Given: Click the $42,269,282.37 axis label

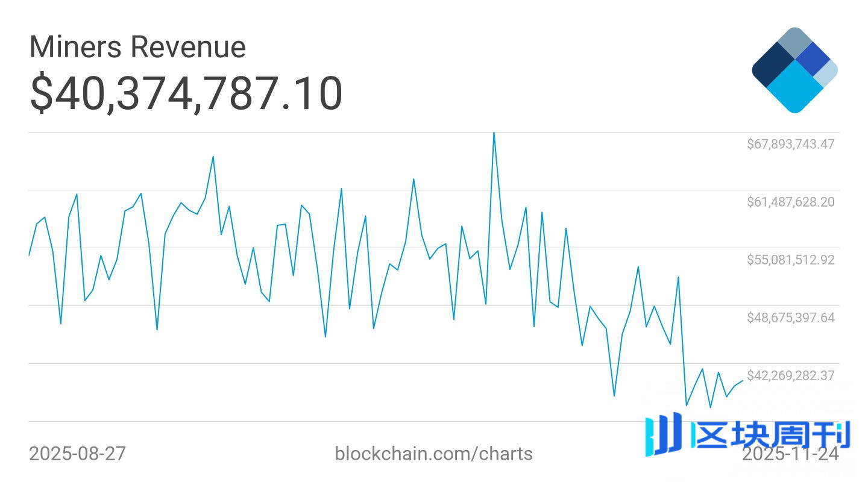Looking at the screenshot, I should coord(790,375).
